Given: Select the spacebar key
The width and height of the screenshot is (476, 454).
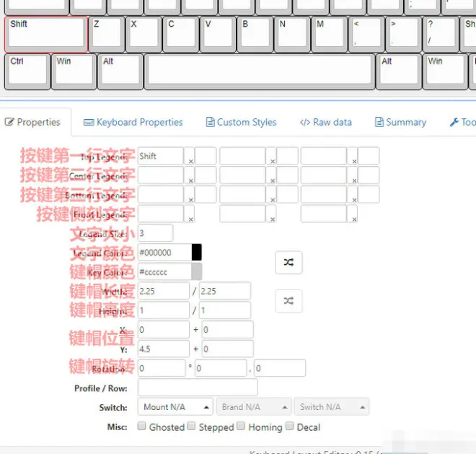Looking at the screenshot, I should point(260,71).
